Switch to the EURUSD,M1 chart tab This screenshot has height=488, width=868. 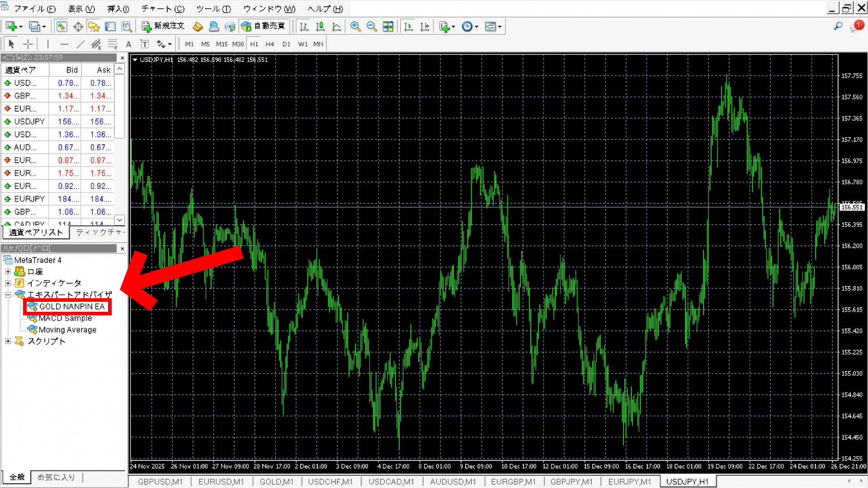[x=221, y=482]
